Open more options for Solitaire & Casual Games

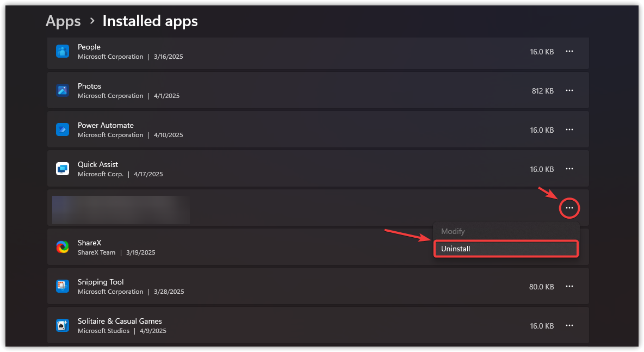point(569,325)
